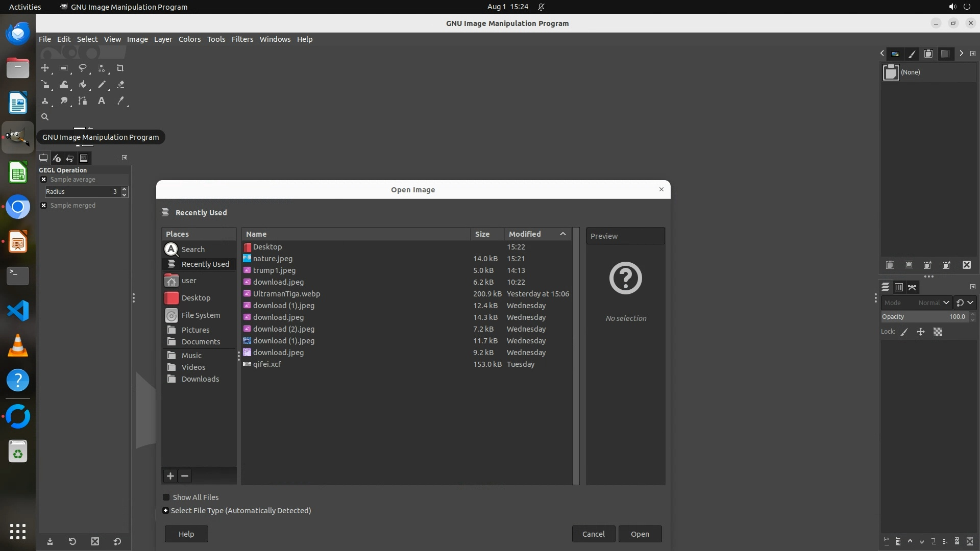Open the layer Mode Normal dropdown
The width and height of the screenshot is (980, 551).
(x=916, y=303)
